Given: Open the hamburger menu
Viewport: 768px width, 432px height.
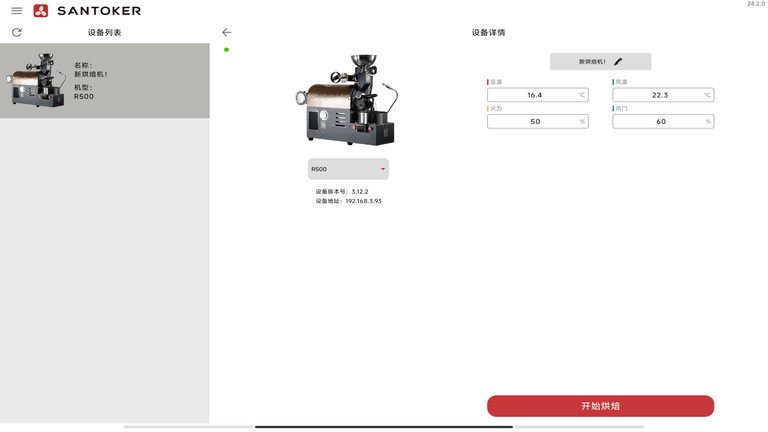Looking at the screenshot, I should 16,11.
